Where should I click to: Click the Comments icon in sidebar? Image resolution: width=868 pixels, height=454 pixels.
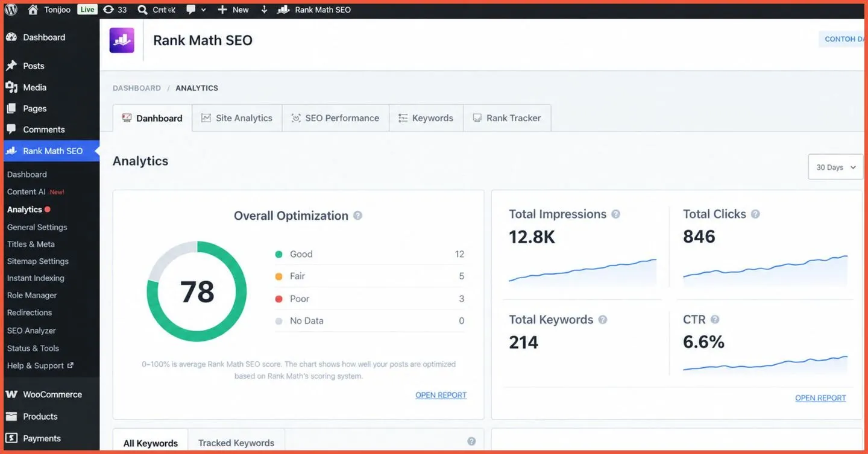click(x=11, y=129)
